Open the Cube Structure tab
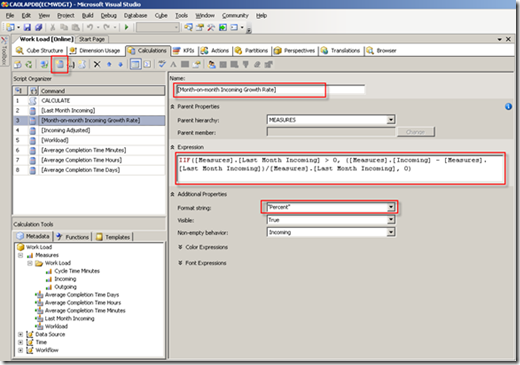 pyautogui.click(x=40, y=51)
